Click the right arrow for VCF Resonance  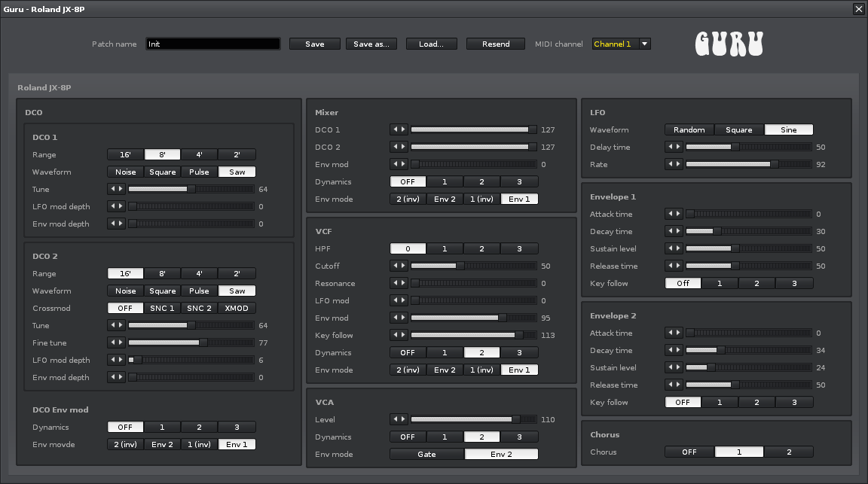pyautogui.click(x=403, y=283)
